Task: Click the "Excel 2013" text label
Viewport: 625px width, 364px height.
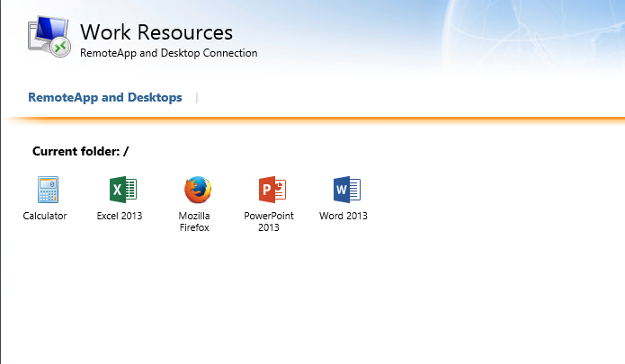Action: (120, 216)
